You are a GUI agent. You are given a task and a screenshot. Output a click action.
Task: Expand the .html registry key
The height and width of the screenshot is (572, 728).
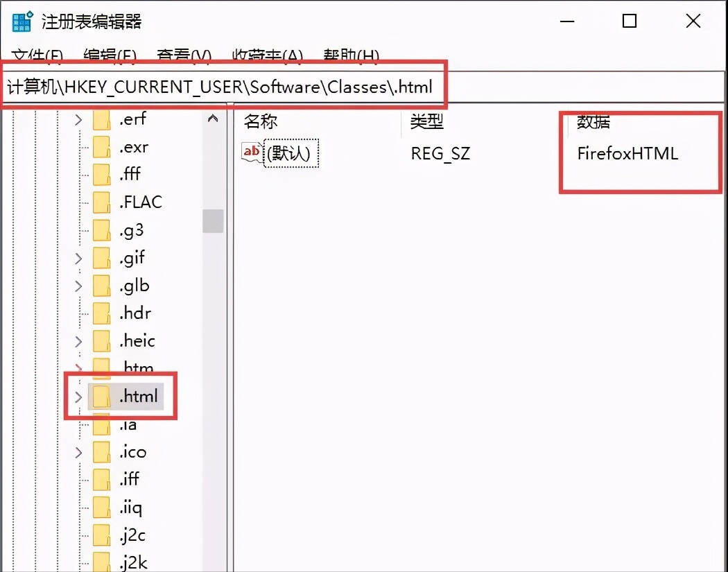pos(78,397)
